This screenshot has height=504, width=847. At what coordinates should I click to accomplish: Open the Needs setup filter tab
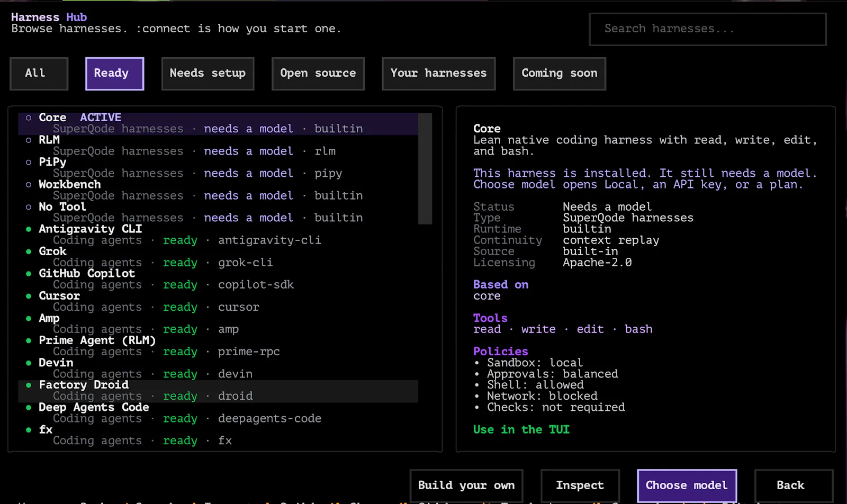click(x=208, y=74)
